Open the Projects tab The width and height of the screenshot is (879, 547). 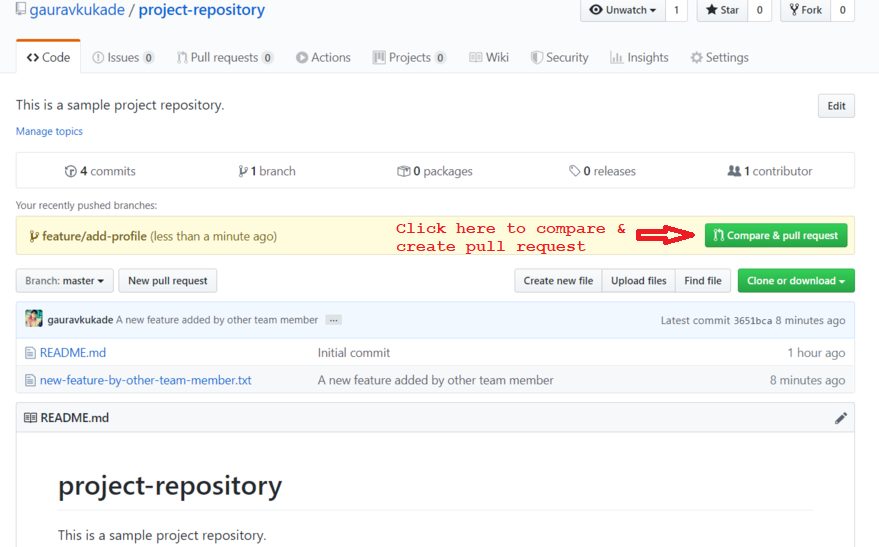pyautogui.click(x=409, y=57)
